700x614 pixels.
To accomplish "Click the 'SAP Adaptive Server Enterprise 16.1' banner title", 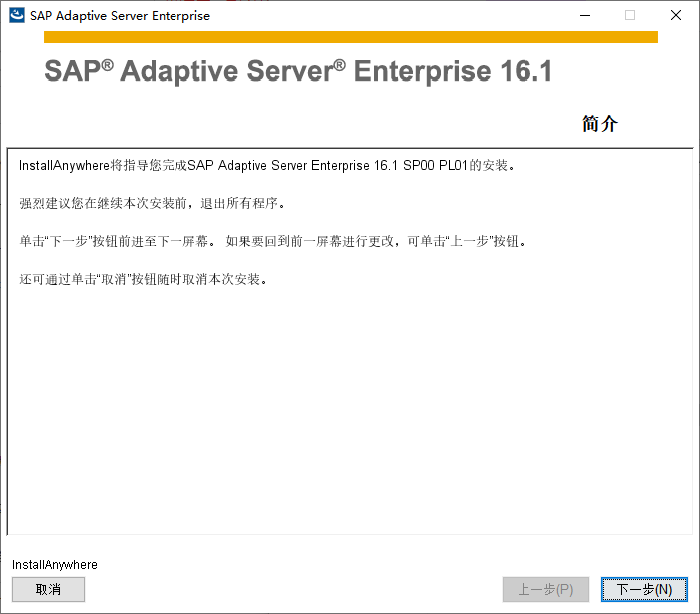I will click(x=298, y=71).
